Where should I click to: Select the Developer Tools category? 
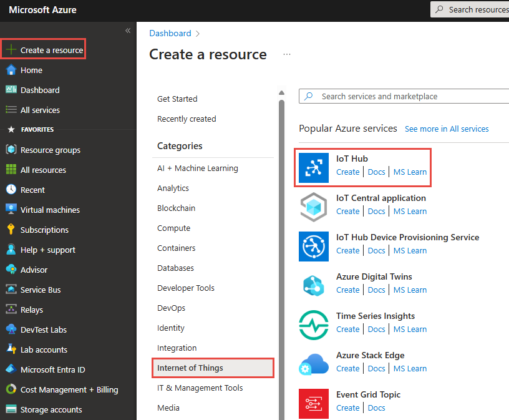click(186, 288)
